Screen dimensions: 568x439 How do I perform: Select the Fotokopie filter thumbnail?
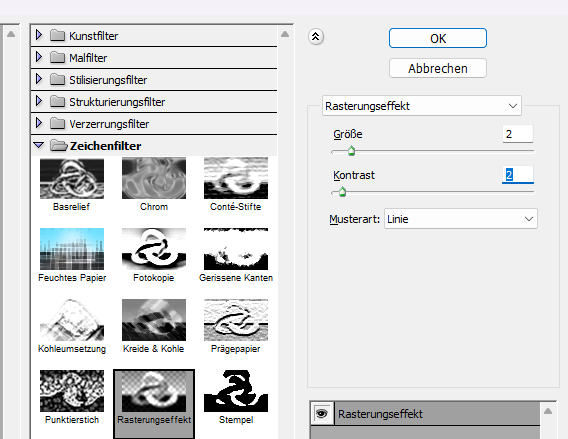154,249
